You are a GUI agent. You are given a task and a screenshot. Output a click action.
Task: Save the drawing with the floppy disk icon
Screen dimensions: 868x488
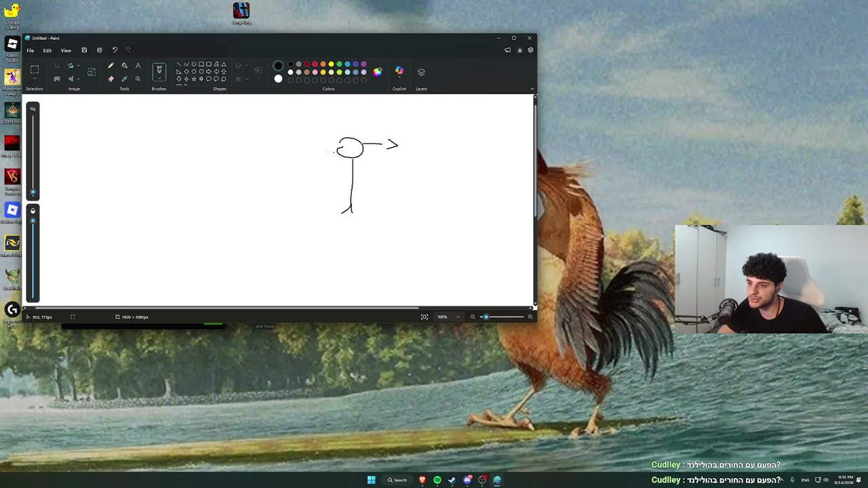click(84, 50)
